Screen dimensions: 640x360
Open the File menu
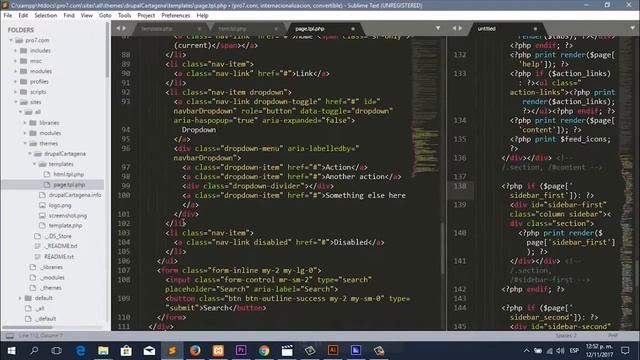[8, 16]
